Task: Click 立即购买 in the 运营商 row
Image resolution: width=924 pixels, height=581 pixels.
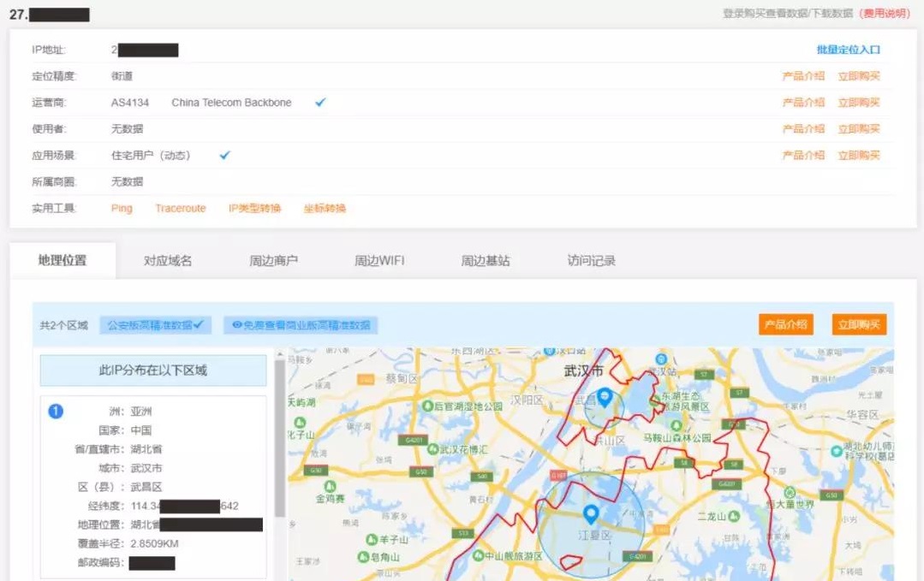Action: click(859, 103)
